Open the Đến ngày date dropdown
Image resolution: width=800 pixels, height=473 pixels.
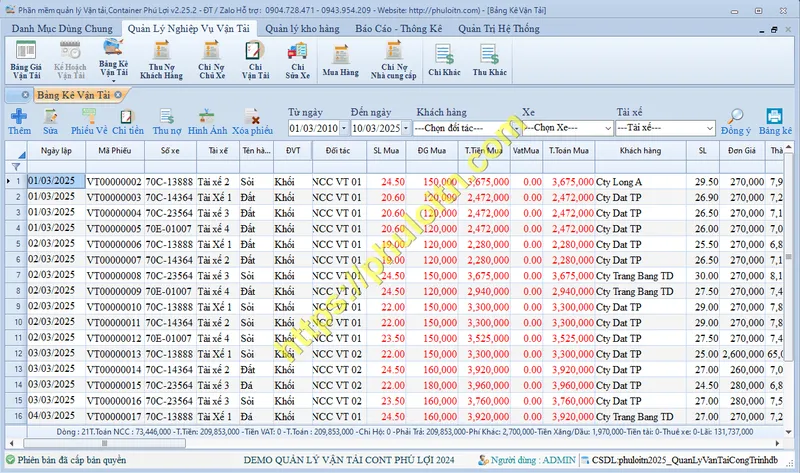406,128
